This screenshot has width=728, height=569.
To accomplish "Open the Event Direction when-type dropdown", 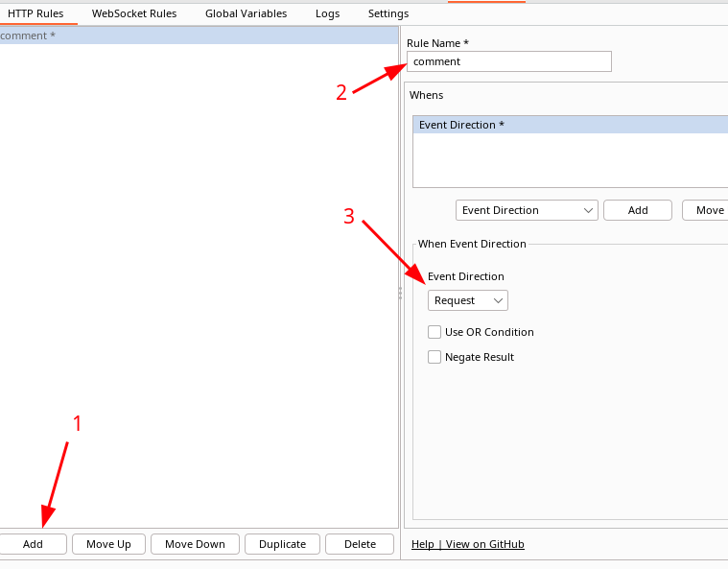I will point(527,210).
